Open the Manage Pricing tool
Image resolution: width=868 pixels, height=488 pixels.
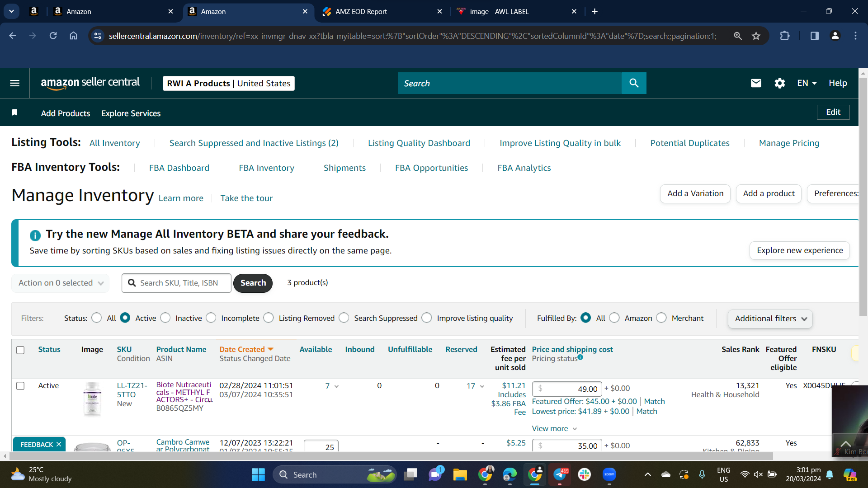click(789, 143)
